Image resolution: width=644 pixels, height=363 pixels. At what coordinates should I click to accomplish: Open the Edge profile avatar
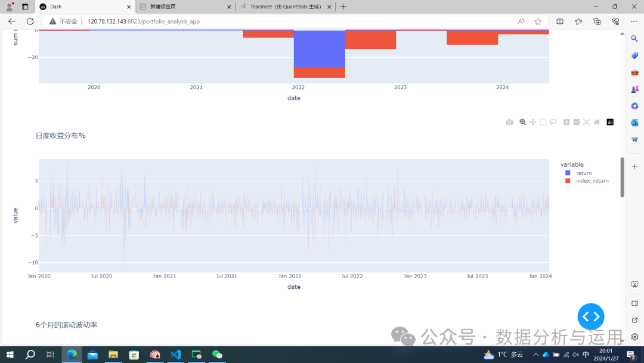tap(10, 7)
